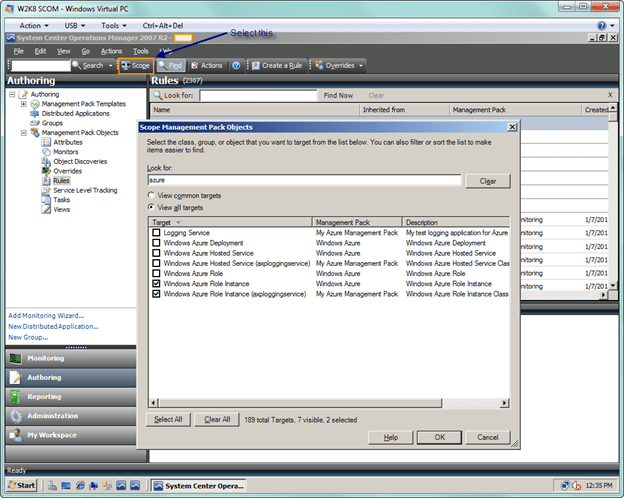
Task: Click OK in Scope dialog
Action: [x=439, y=437]
